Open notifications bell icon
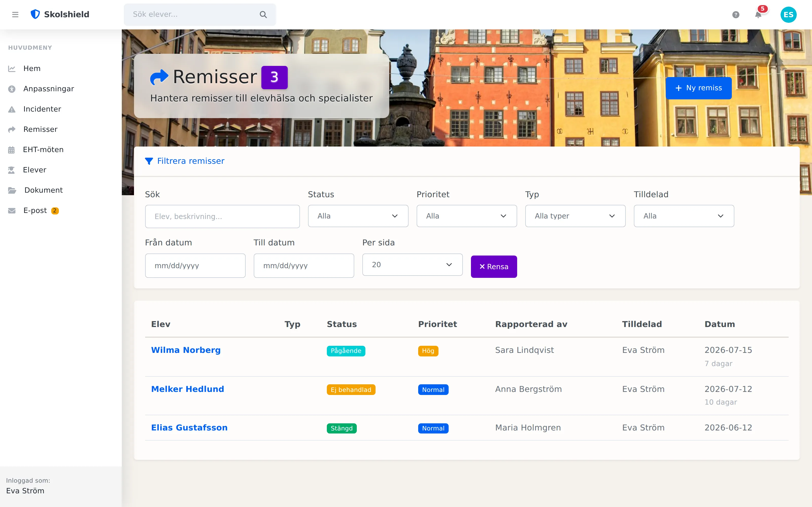Screen dimensions: 812x507 pyautogui.click(x=758, y=14)
